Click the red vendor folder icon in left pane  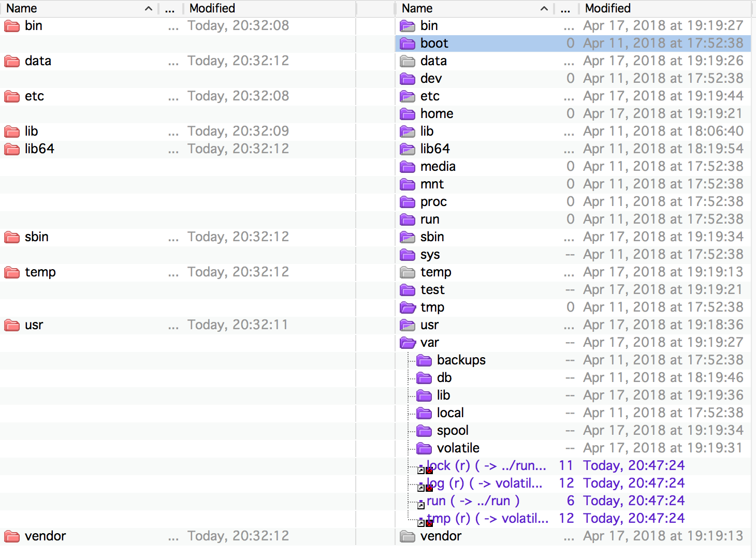coord(12,536)
